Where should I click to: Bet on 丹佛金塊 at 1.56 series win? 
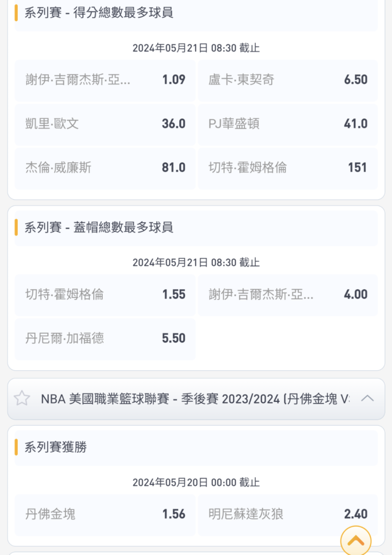tap(105, 514)
